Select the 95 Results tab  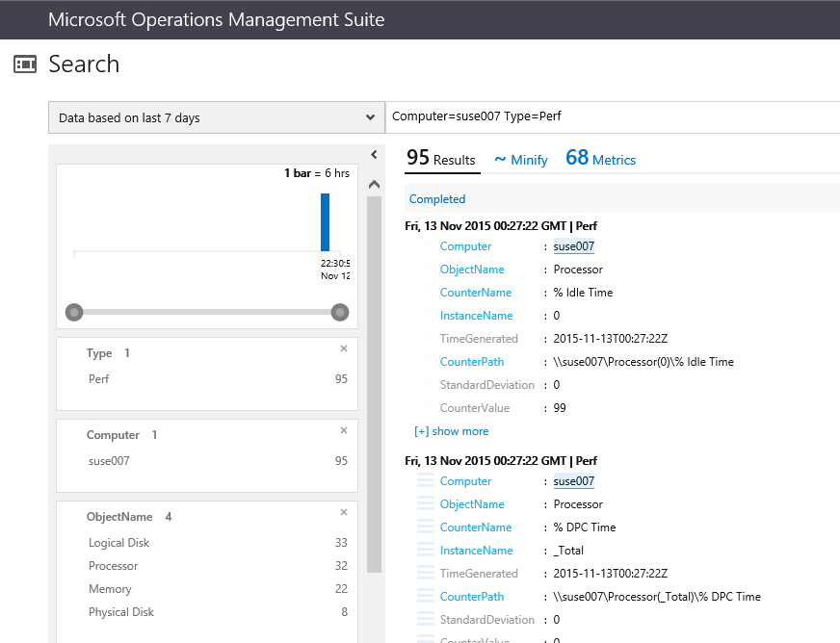(x=441, y=159)
